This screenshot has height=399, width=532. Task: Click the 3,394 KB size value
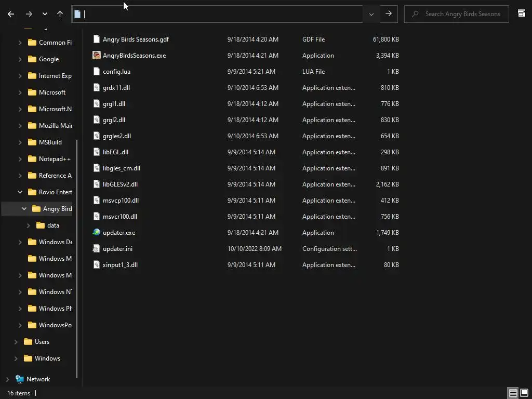(387, 56)
